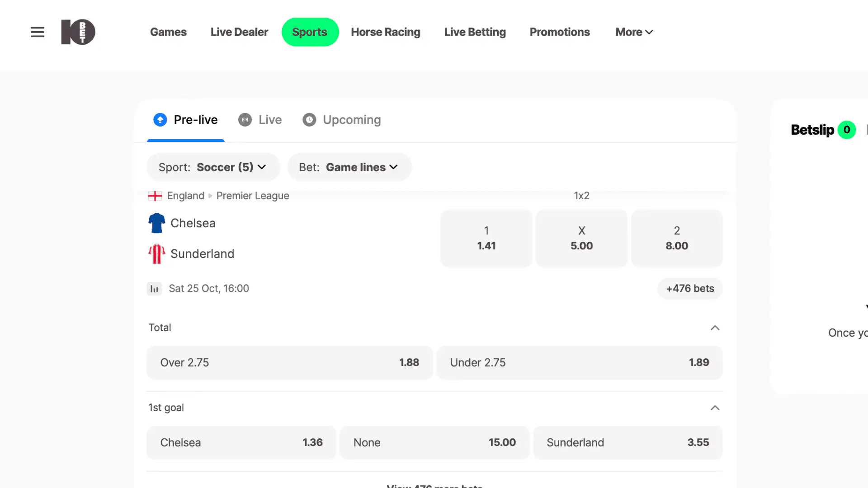Open match statistics via the bar chart icon
The height and width of the screenshot is (488, 868).
154,288
